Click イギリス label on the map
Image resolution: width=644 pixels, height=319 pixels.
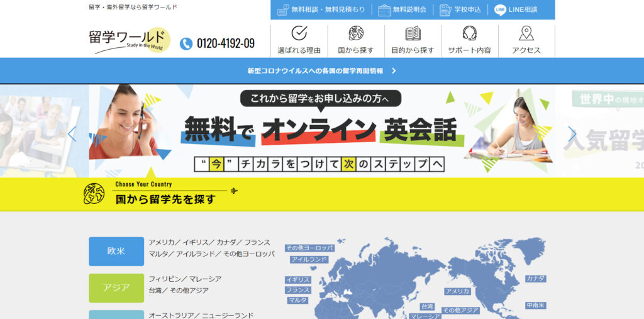pyautogui.click(x=298, y=279)
